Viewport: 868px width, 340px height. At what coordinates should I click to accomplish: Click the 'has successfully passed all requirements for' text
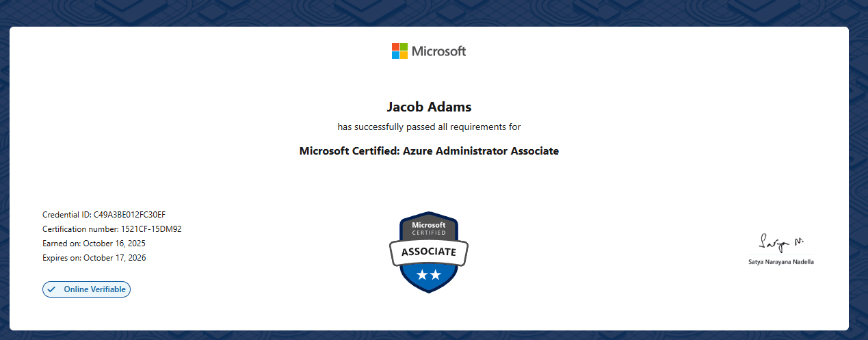429,127
